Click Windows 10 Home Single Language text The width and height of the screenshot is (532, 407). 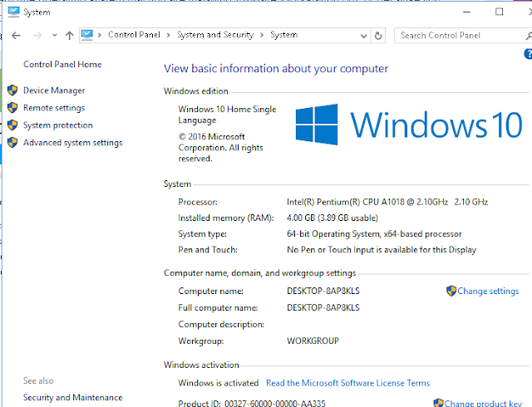(227, 115)
